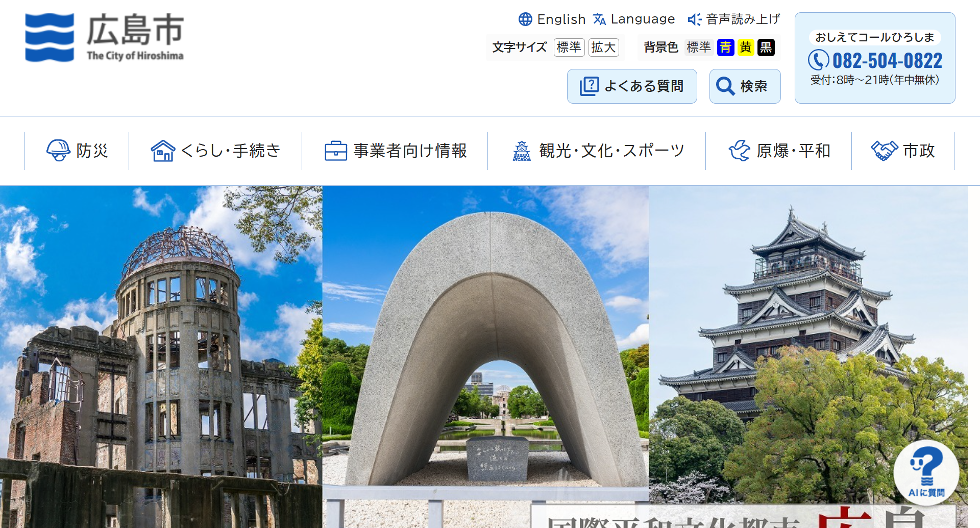Set text size to 標準
The height and width of the screenshot is (528, 980).
pos(569,47)
